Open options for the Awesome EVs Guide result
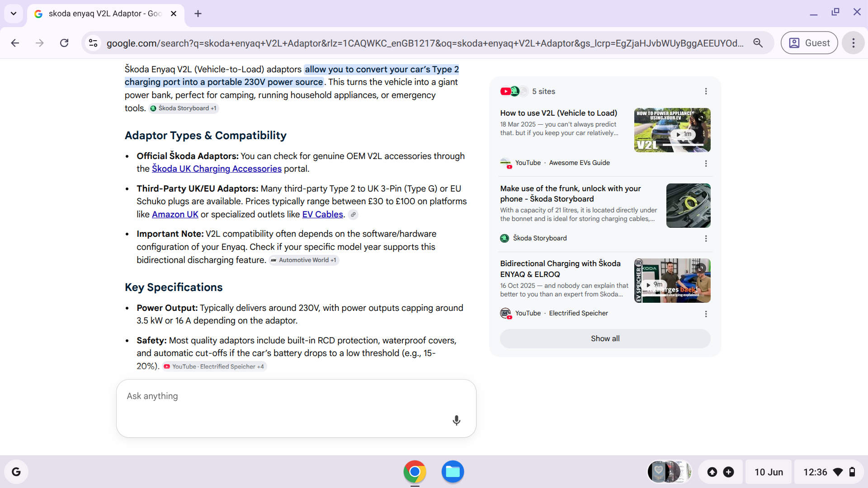 point(706,164)
